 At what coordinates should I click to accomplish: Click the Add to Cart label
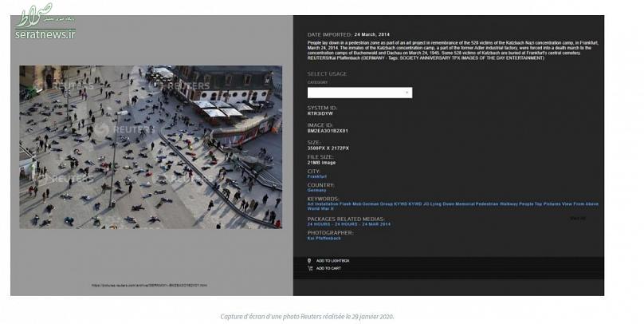[328, 268]
